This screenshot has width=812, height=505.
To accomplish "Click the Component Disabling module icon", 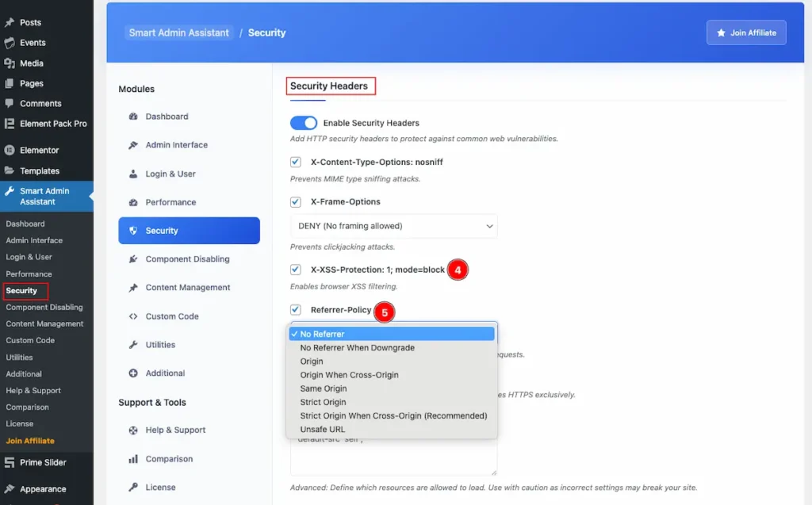I will click(x=133, y=259).
